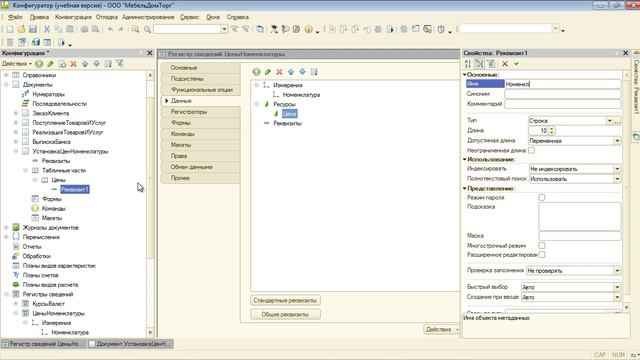This screenshot has width=640, height=360.
Task: Click the filter funnel icon in Configuration panel
Action: tap(120, 63)
